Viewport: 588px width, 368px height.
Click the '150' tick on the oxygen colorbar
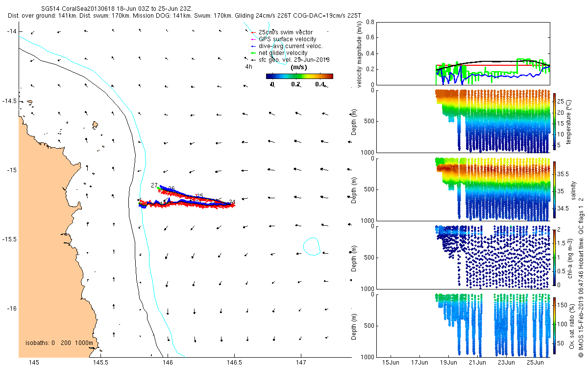coord(563,305)
